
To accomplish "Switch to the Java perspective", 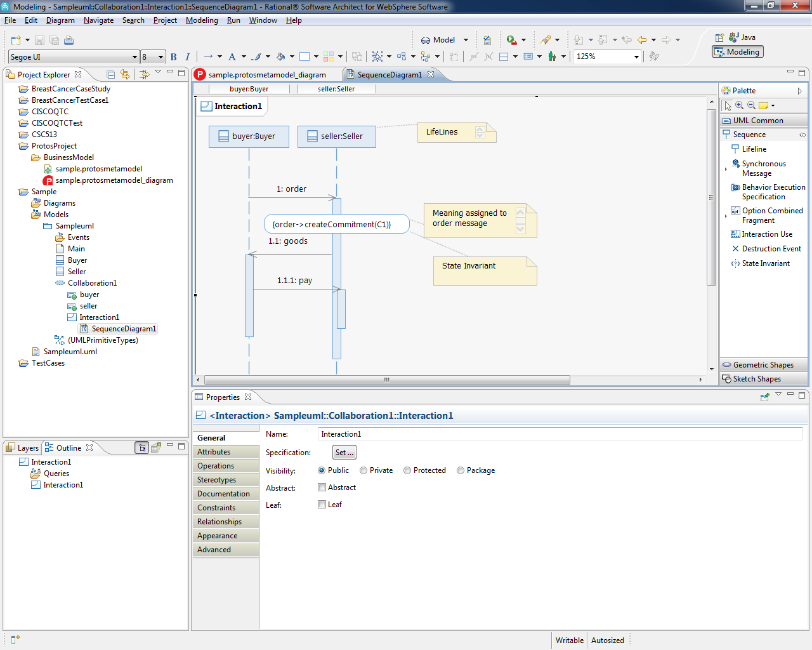I will 742,37.
